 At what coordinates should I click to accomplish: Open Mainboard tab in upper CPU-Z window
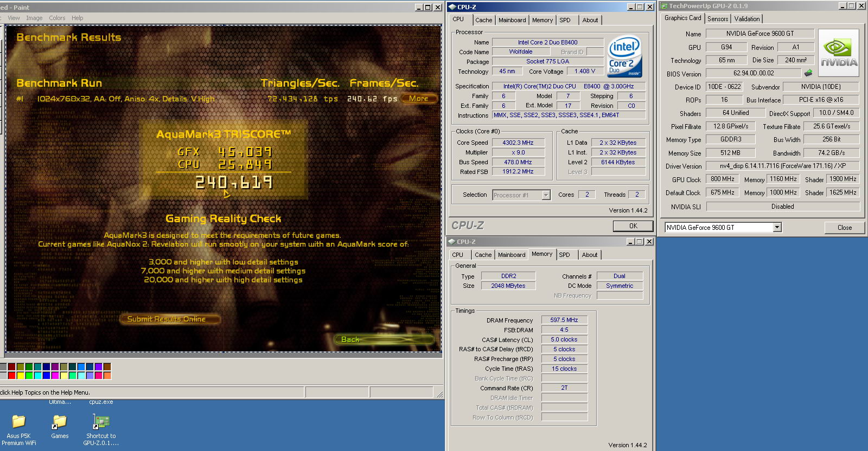[512, 20]
